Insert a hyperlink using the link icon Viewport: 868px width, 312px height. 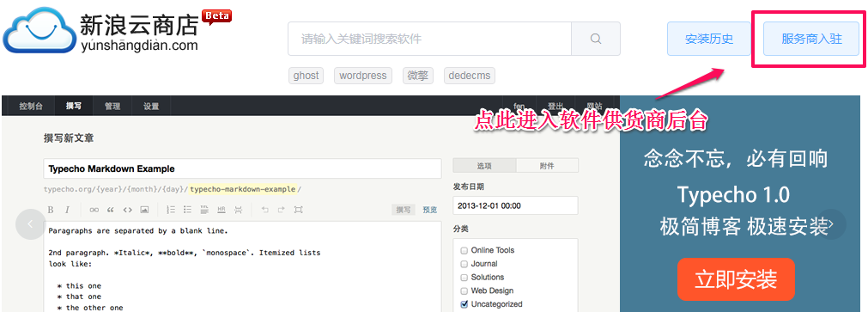pos(94,210)
